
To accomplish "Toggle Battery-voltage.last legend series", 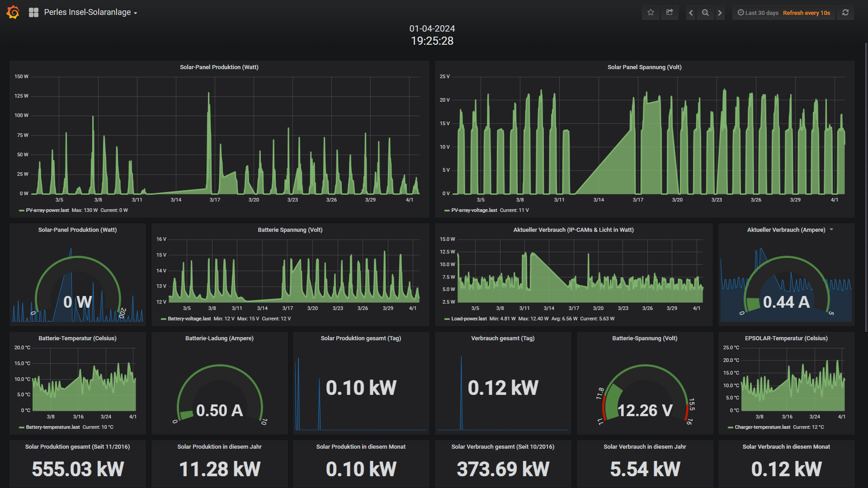I will (x=189, y=319).
